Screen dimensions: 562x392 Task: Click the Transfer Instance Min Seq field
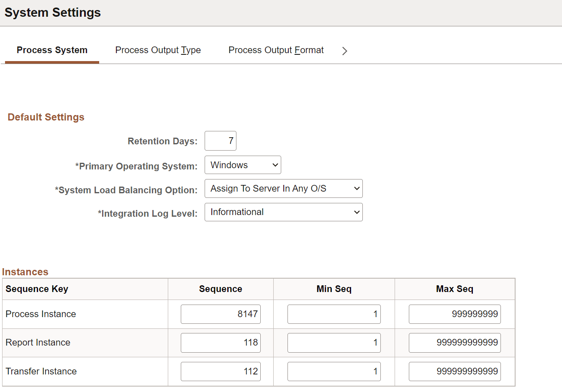click(x=334, y=371)
